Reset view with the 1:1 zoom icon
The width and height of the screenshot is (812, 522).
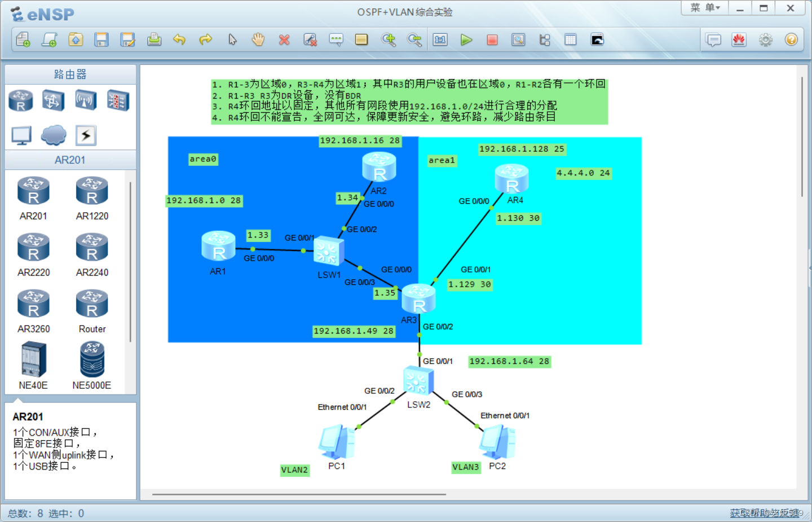[x=440, y=40]
